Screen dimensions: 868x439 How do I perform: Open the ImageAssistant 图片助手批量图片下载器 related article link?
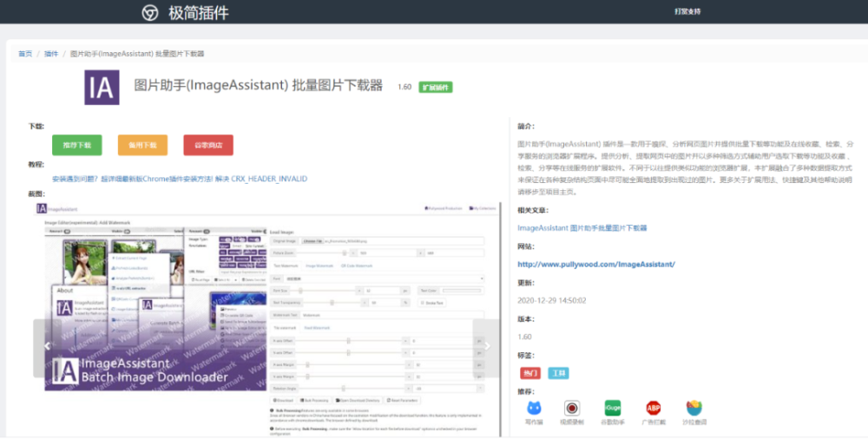pos(582,227)
